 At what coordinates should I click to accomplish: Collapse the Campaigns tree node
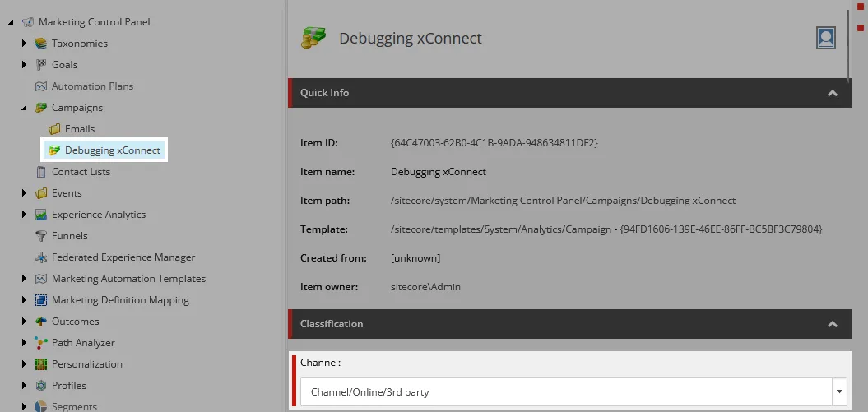point(24,108)
